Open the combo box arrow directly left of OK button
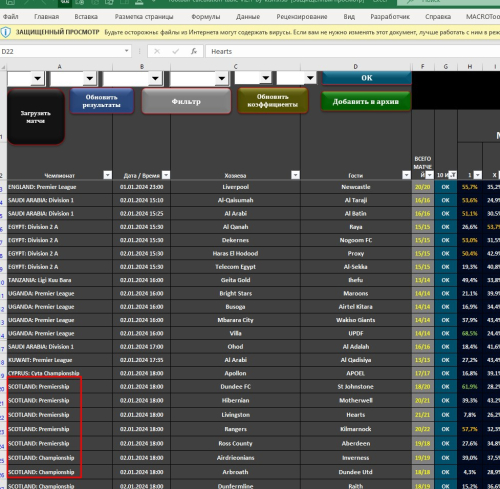Viewport: 500px width, 489px height. click(x=310, y=78)
